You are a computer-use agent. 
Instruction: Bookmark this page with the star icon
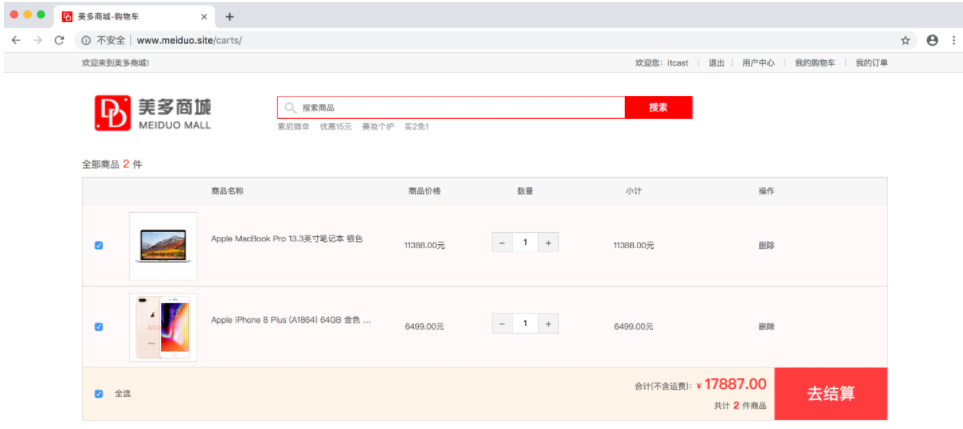905,41
